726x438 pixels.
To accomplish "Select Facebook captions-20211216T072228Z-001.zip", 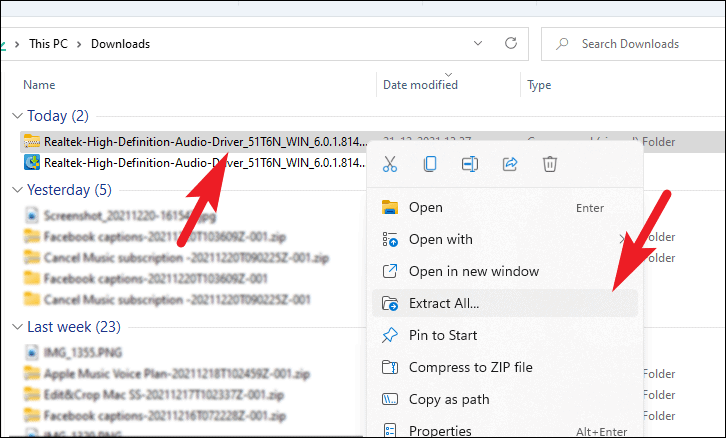I will pyautogui.click(x=165, y=416).
